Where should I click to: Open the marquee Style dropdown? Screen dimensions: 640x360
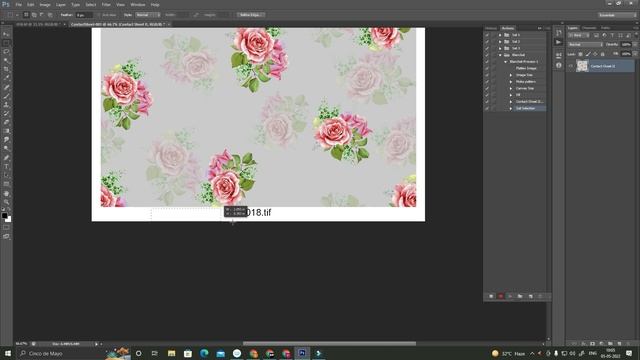[147, 15]
